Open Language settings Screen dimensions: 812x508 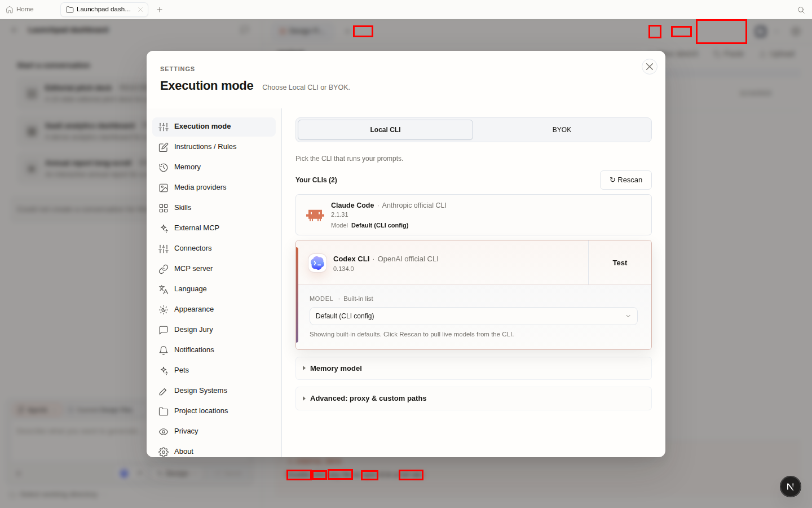(214, 290)
